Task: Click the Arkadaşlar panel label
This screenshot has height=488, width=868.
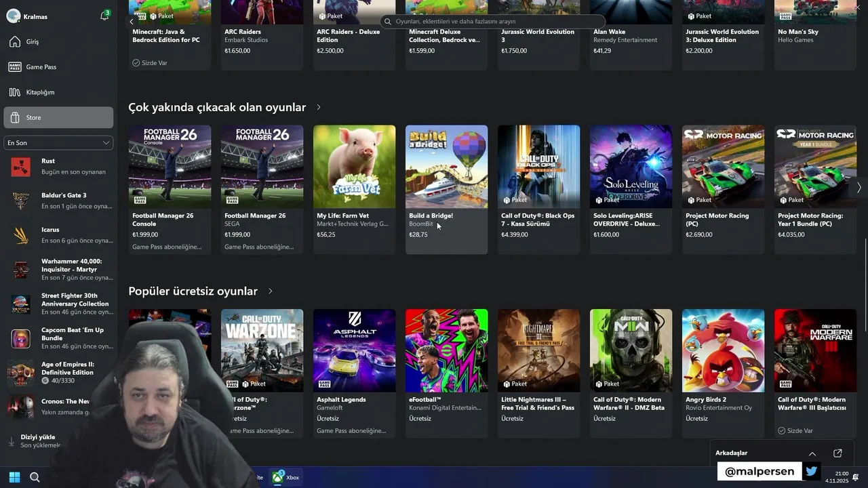Action: coord(731,453)
